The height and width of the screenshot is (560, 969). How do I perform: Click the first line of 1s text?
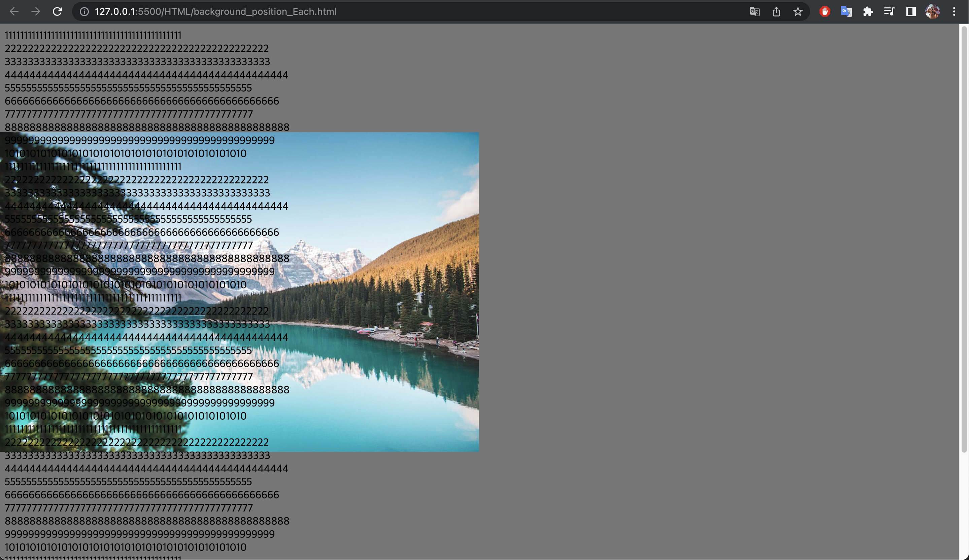pyautogui.click(x=93, y=35)
